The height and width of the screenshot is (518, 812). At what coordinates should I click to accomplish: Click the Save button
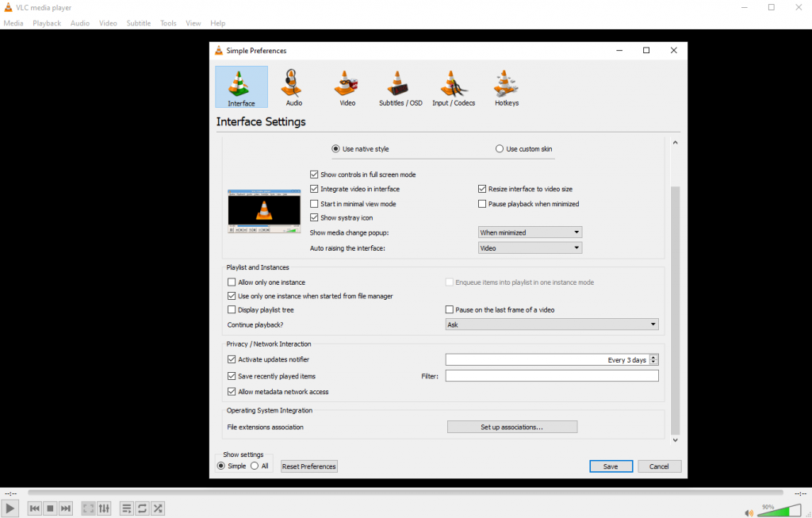611,466
